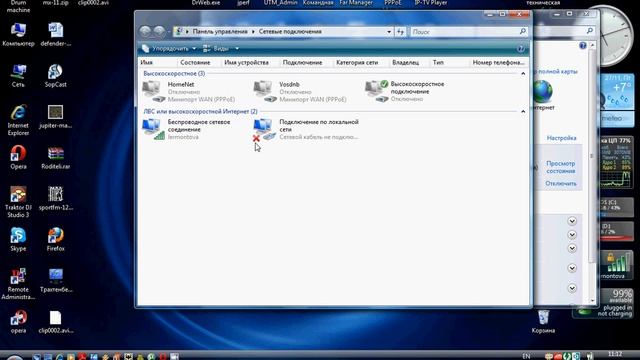
Task: Click the taskbar clock
Action: [x=615, y=354]
